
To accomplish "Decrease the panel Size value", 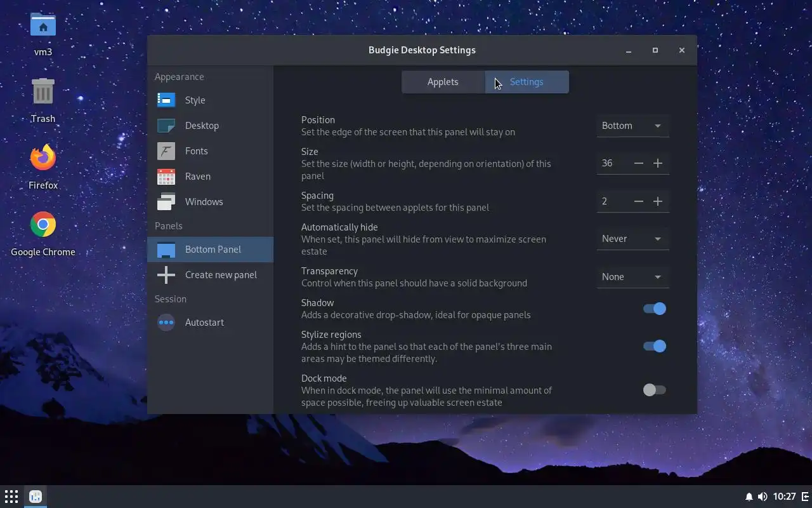I will [x=639, y=163].
